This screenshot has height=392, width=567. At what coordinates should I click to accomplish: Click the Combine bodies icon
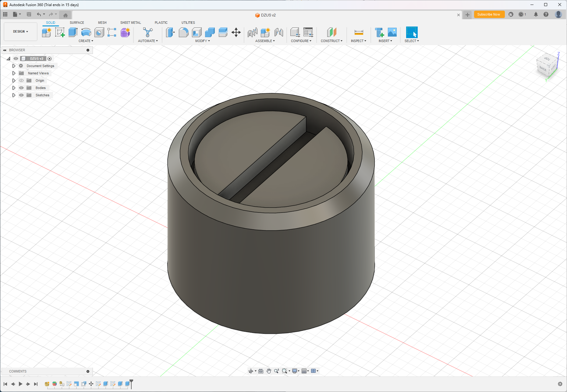click(x=210, y=32)
